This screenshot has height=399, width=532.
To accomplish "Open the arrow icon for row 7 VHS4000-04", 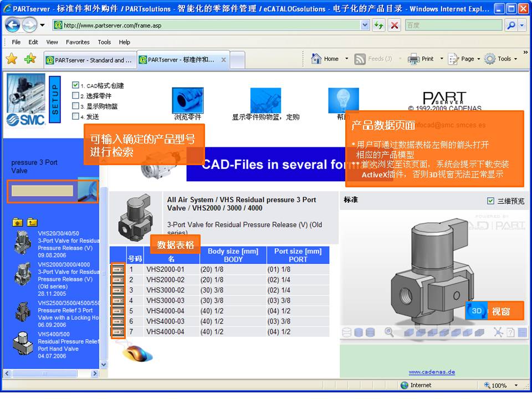I will click(x=118, y=332).
